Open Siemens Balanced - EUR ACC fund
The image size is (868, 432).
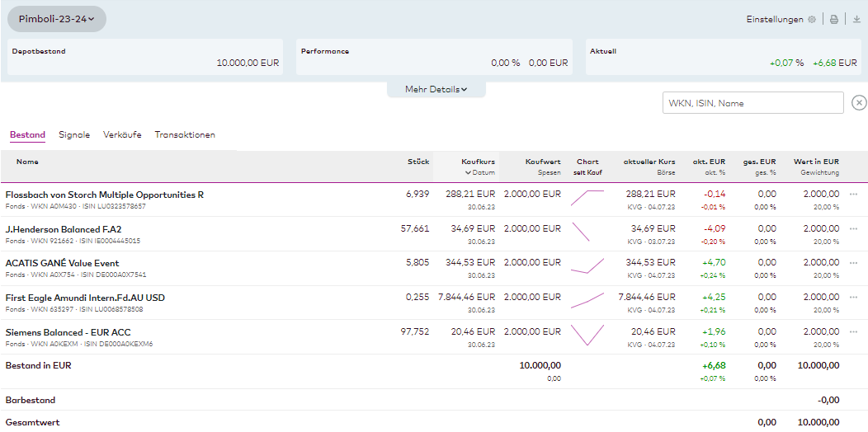click(x=68, y=332)
